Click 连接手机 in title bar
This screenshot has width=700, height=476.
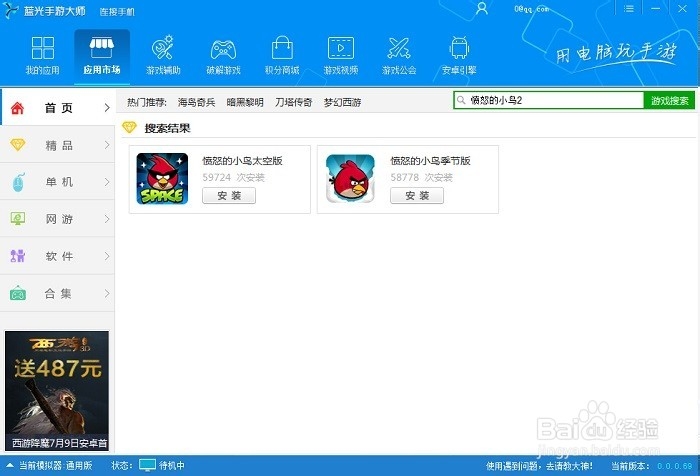[x=117, y=12]
